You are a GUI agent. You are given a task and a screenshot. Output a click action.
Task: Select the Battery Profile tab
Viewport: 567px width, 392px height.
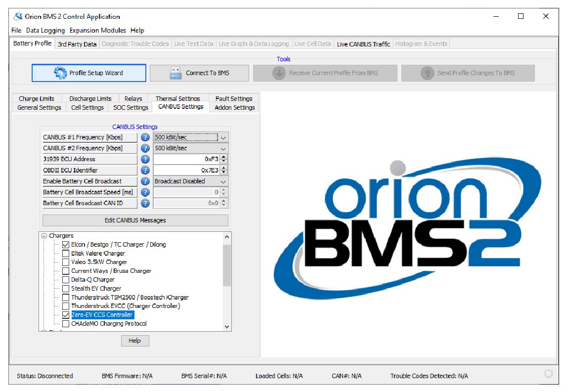tap(33, 44)
